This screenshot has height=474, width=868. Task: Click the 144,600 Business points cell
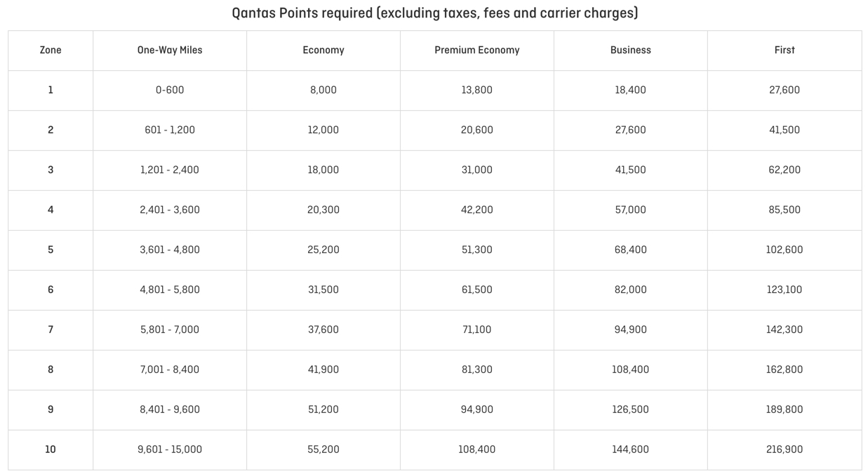coord(631,449)
